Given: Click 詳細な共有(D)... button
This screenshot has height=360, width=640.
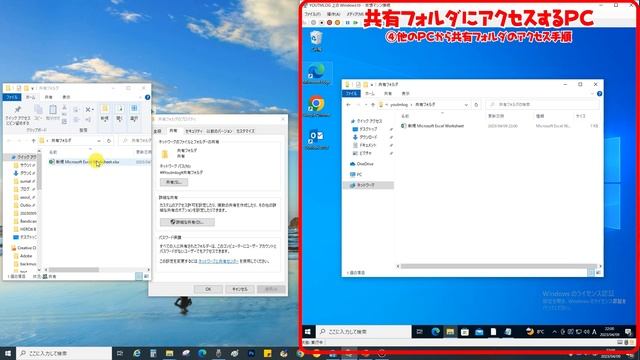Looking at the screenshot, I should click(187, 222).
